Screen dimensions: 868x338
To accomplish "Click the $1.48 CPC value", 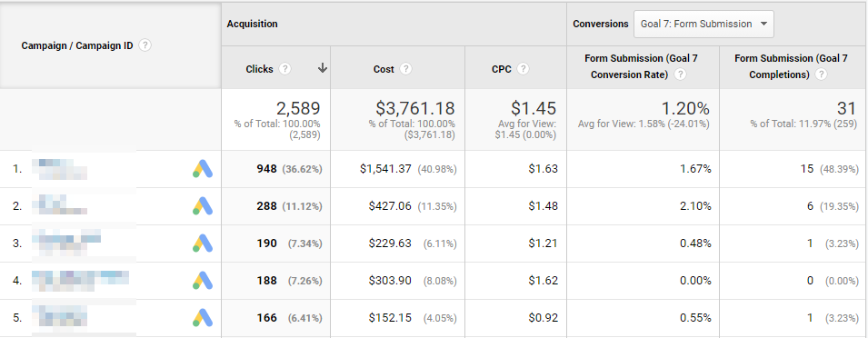I will tap(543, 205).
